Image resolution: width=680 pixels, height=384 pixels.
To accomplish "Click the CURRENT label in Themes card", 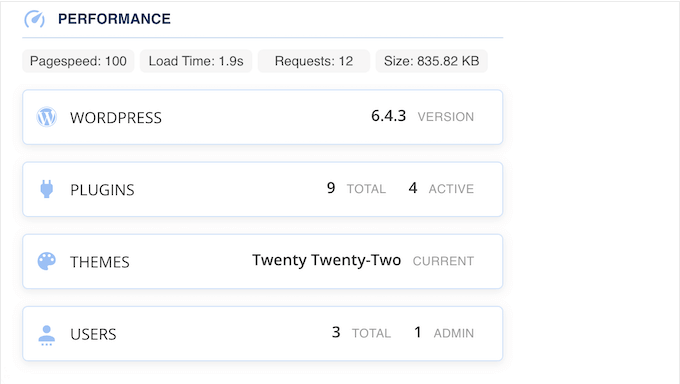I will 443,261.
